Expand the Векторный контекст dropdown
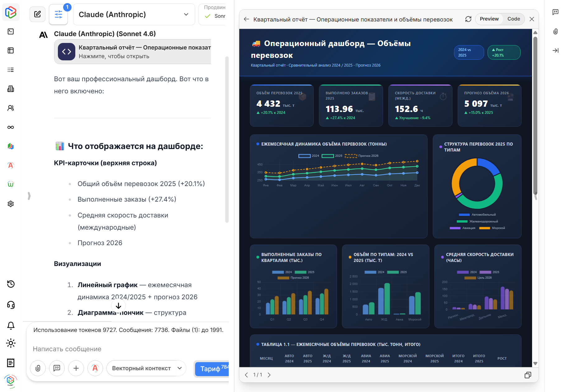566x392 pixels. pos(146,368)
